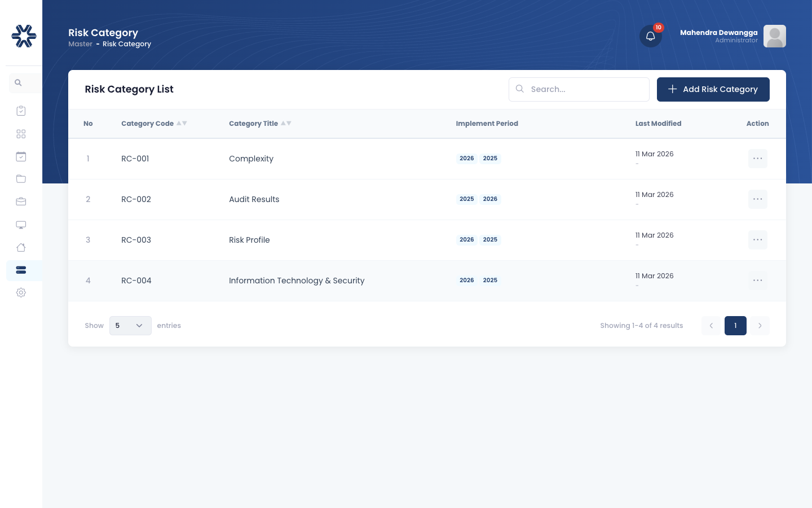
Task: Open action menu for RC-002 Audit Results
Action: (x=758, y=199)
